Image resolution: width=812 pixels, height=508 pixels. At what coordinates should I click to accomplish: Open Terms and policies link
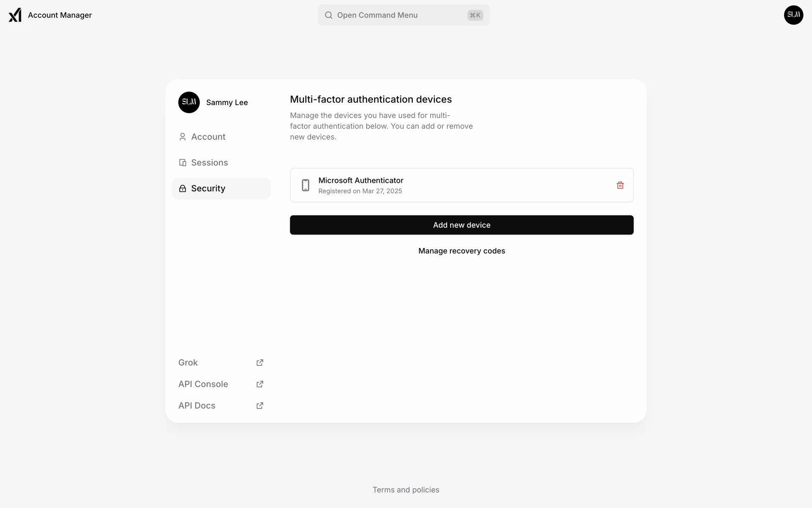click(x=406, y=490)
